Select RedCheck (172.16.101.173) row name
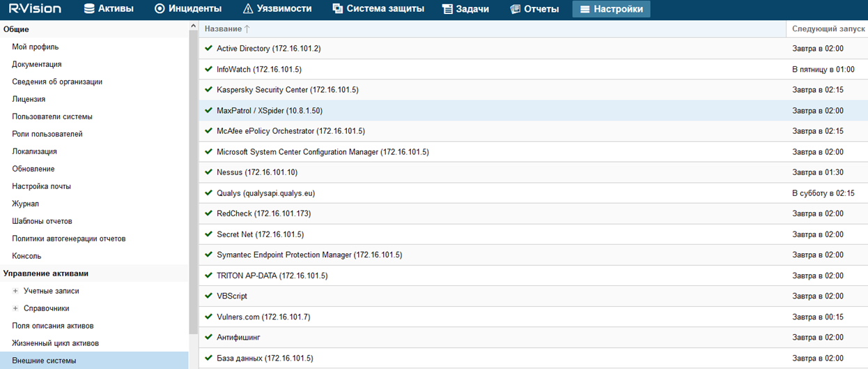 [264, 213]
